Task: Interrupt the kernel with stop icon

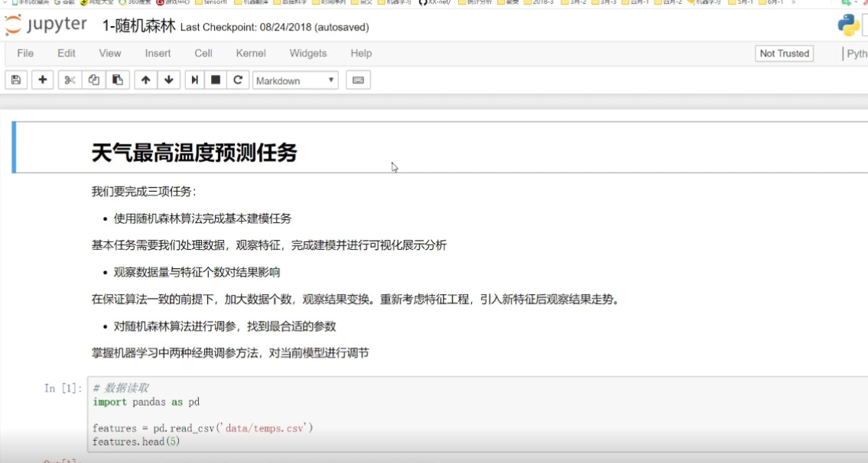Action: [216, 80]
